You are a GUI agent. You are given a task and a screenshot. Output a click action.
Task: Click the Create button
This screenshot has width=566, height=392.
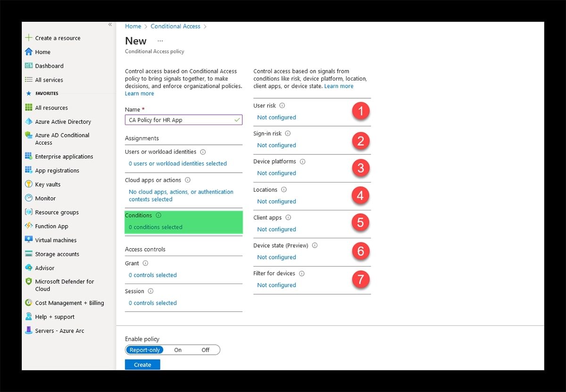pos(142,365)
